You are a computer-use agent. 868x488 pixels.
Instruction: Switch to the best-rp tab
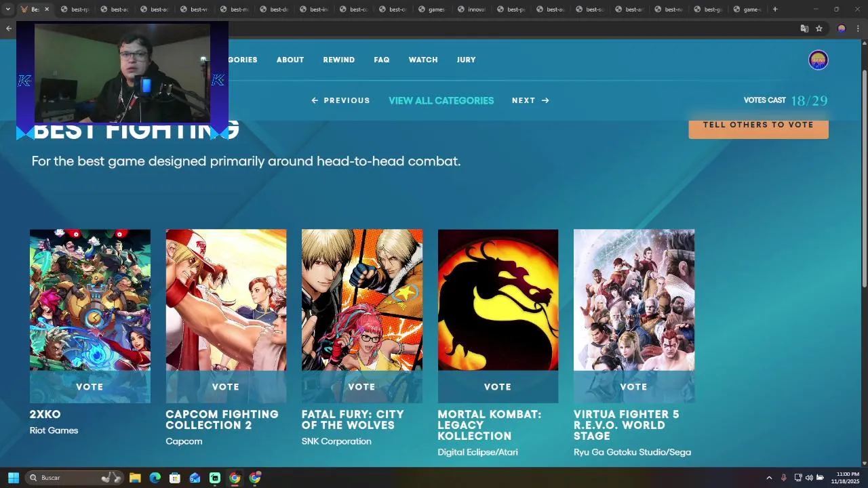click(75, 9)
